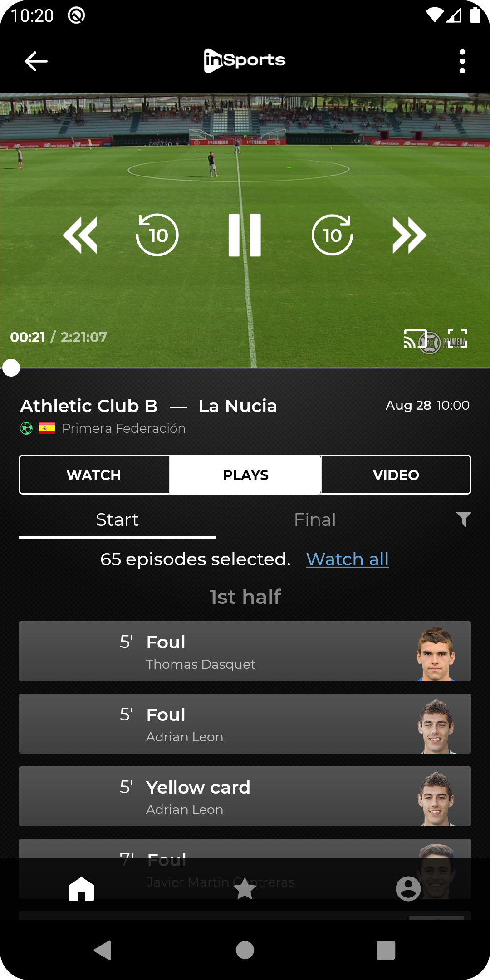This screenshot has height=980, width=490.
Task: Tap the cast to screen icon
Action: click(415, 338)
